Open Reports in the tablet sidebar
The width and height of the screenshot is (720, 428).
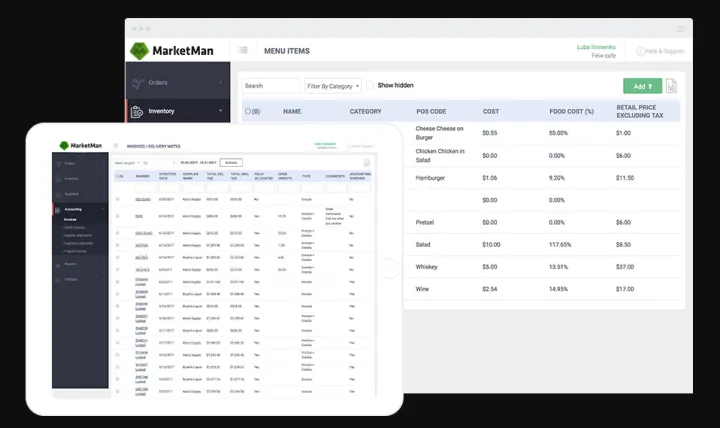(x=70, y=264)
